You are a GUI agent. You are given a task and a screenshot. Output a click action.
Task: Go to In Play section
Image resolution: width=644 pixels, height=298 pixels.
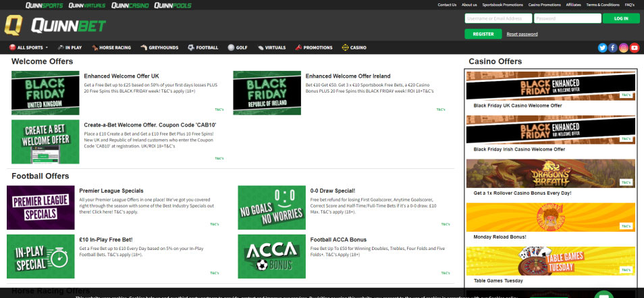pyautogui.click(x=70, y=48)
